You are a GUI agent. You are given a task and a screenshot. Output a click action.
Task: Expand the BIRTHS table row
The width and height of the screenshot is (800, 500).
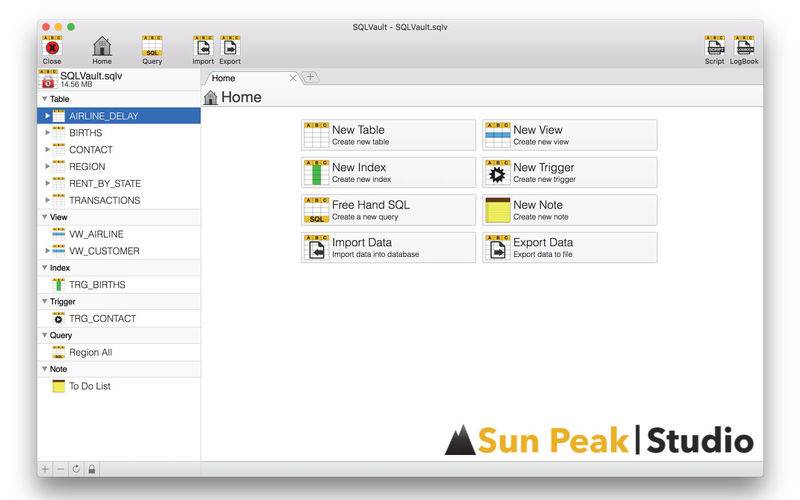(47, 133)
